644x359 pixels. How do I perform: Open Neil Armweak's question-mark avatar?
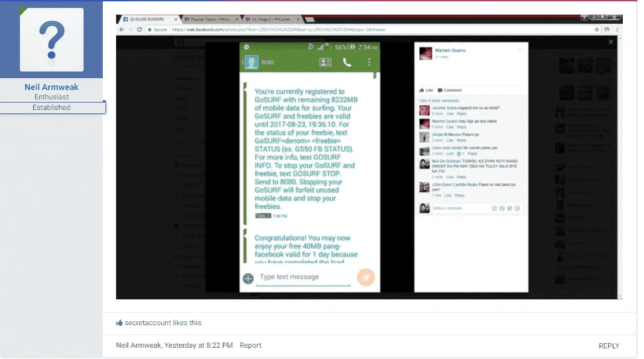coord(51,40)
